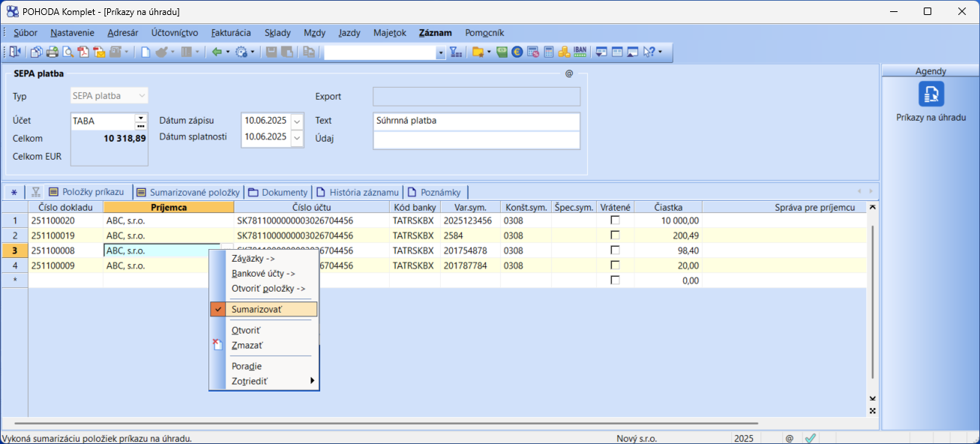Click the asterisk icon left of the tabs
This screenshot has height=444, width=980.
click(x=13, y=192)
